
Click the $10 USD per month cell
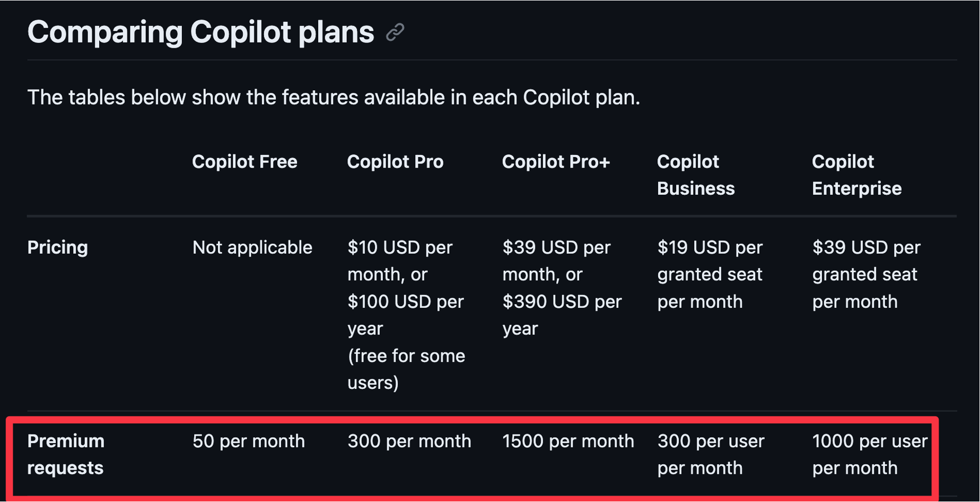[406, 315]
